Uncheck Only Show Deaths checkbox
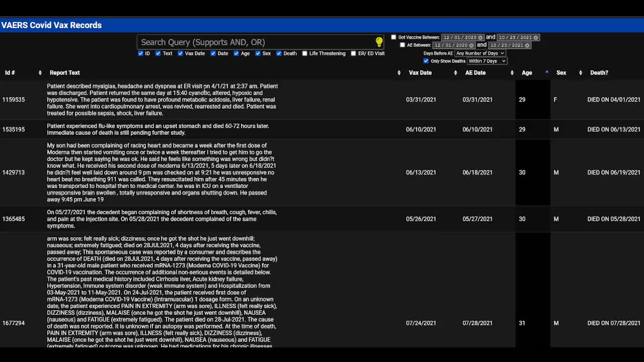This screenshot has width=644, height=362. click(426, 61)
